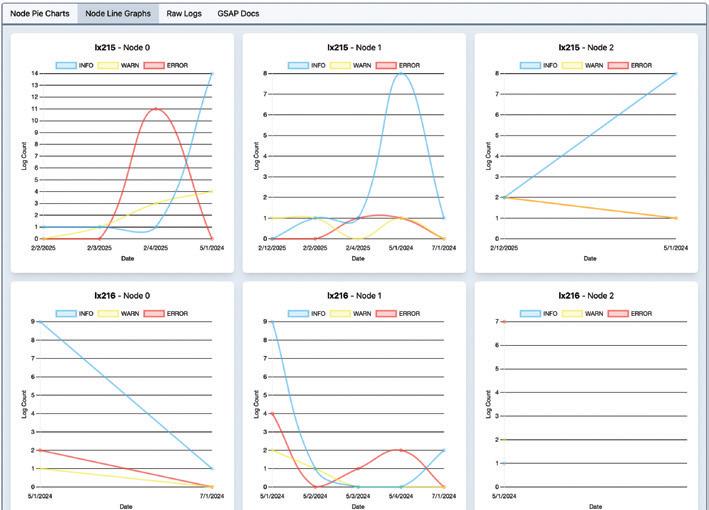Viewport: 709px width, 510px height.
Task: Click the Date axis label in lx215 Node 1
Action: (x=358, y=259)
